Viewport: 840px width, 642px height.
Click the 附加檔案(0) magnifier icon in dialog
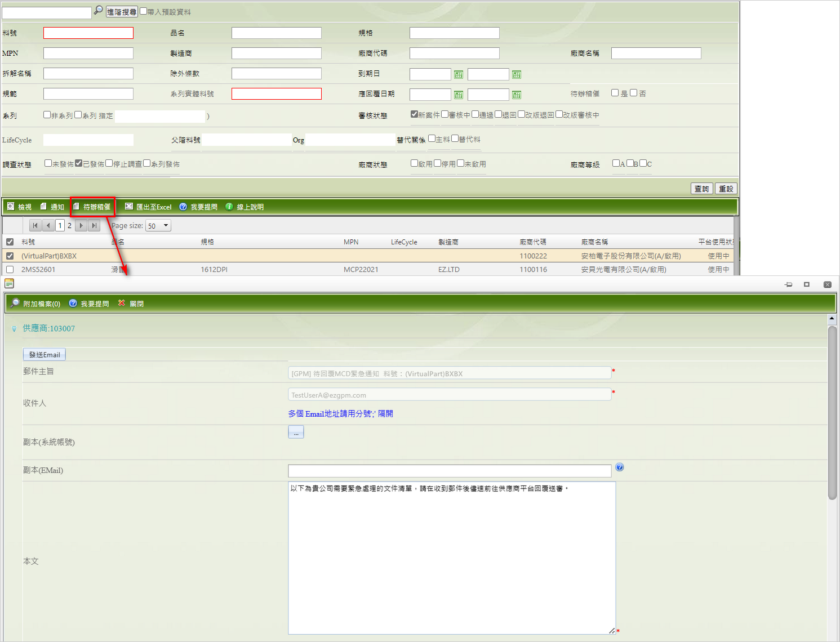click(x=15, y=303)
